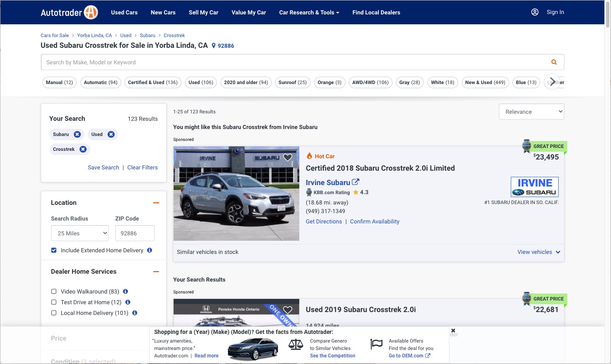
Task: Select the Blue (13) color filter chip
Action: tap(526, 82)
